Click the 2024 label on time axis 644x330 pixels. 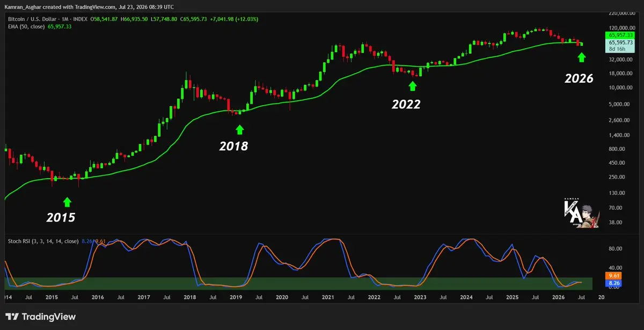click(466, 296)
